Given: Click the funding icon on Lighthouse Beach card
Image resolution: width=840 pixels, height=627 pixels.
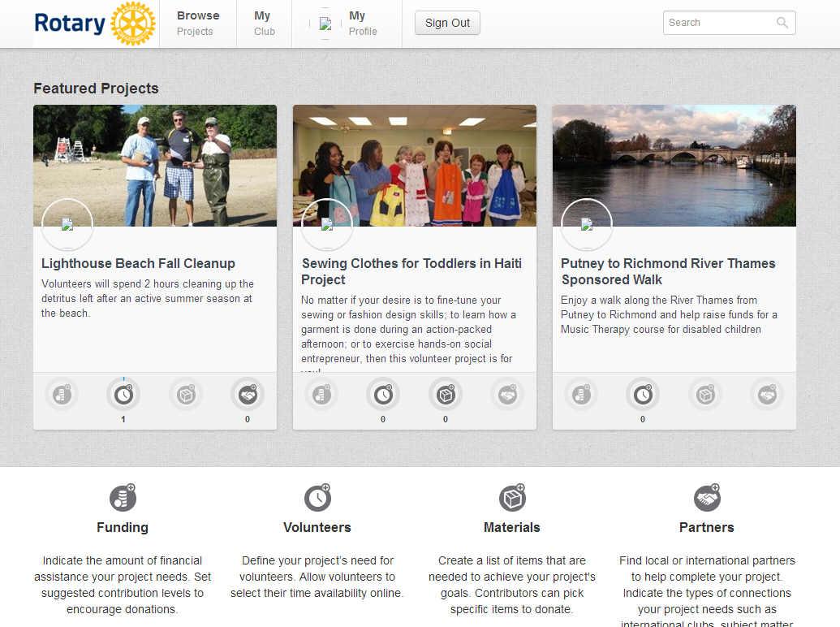Looking at the screenshot, I should coord(62,395).
